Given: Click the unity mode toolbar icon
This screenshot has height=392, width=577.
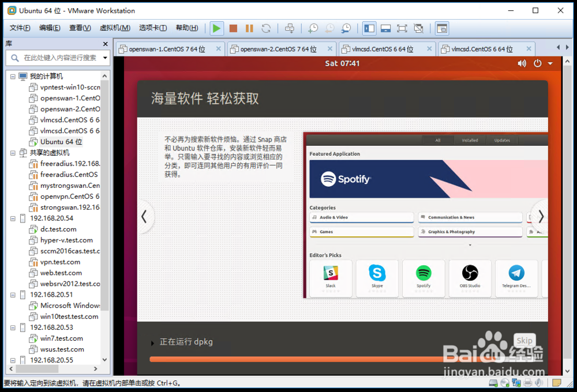Looking at the screenshot, I should click(x=418, y=28).
